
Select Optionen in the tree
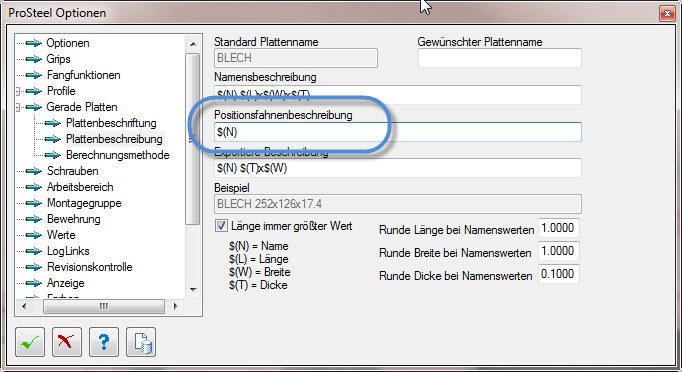(x=68, y=43)
